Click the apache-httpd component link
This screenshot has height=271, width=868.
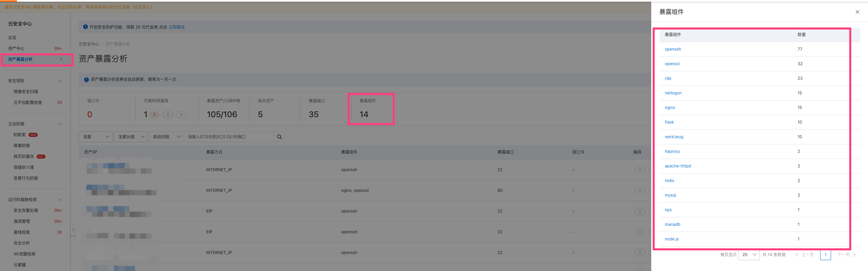(x=677, y=166)
